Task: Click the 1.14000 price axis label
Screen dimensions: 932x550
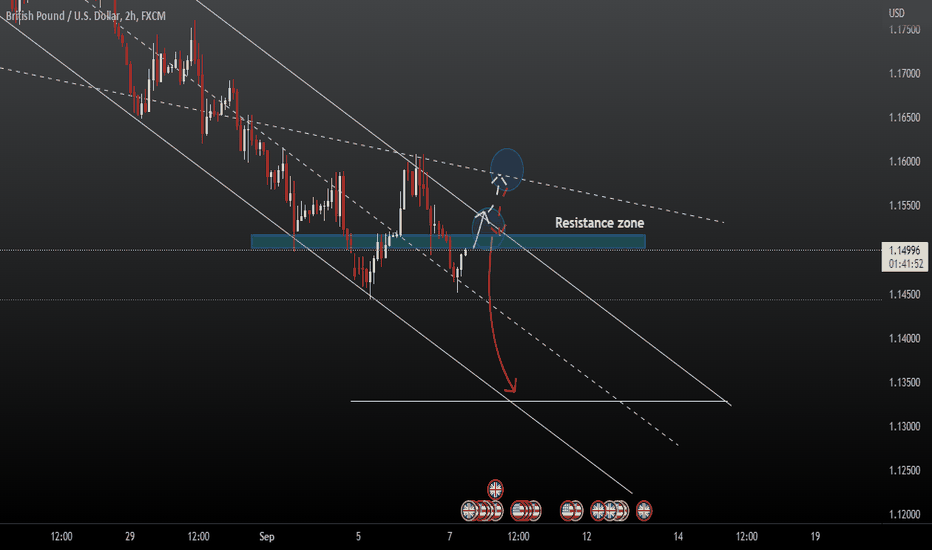Action: click(x=905, y=338)
